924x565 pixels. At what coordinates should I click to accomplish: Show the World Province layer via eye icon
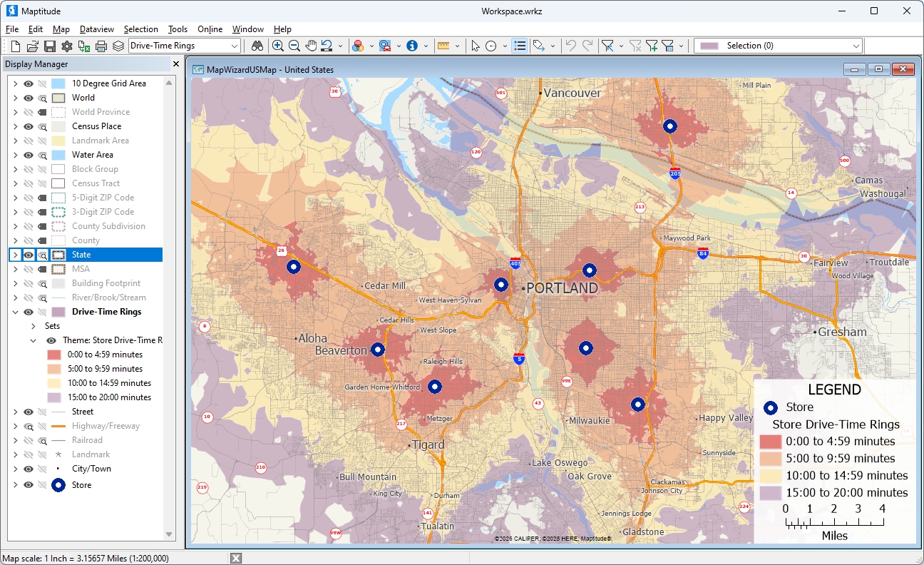pos(29,112)
